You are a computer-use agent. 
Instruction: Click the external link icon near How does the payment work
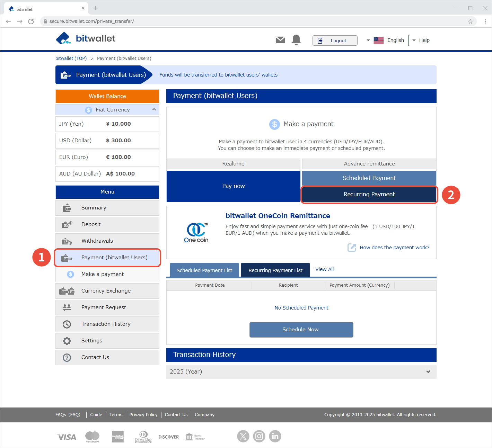tap(352, 248)
